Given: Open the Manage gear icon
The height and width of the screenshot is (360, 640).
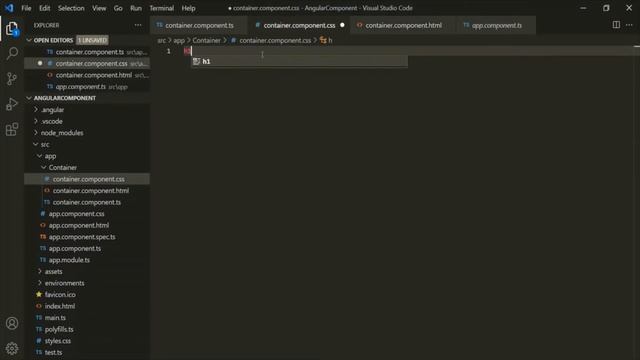Looking at the screenshot, I should click(x=12, y=348).
